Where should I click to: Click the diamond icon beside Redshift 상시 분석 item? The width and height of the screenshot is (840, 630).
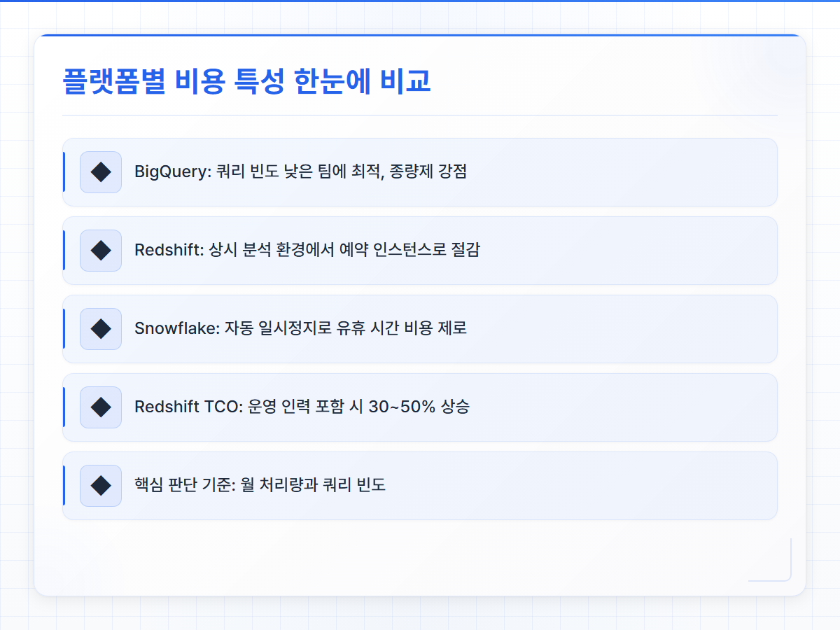coord(101,251)
